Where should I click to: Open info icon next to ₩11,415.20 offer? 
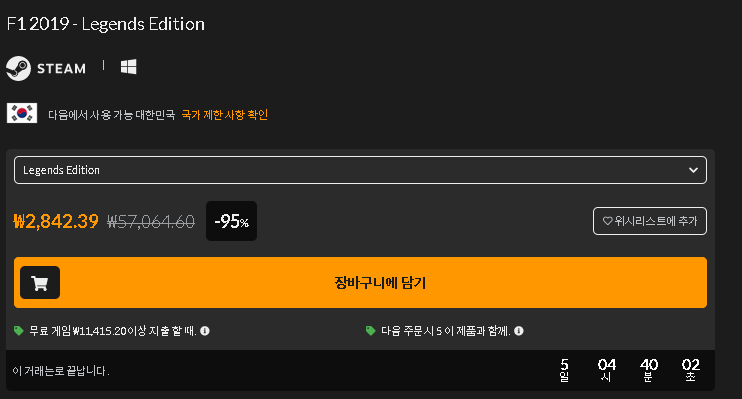[x=204, y=330]
